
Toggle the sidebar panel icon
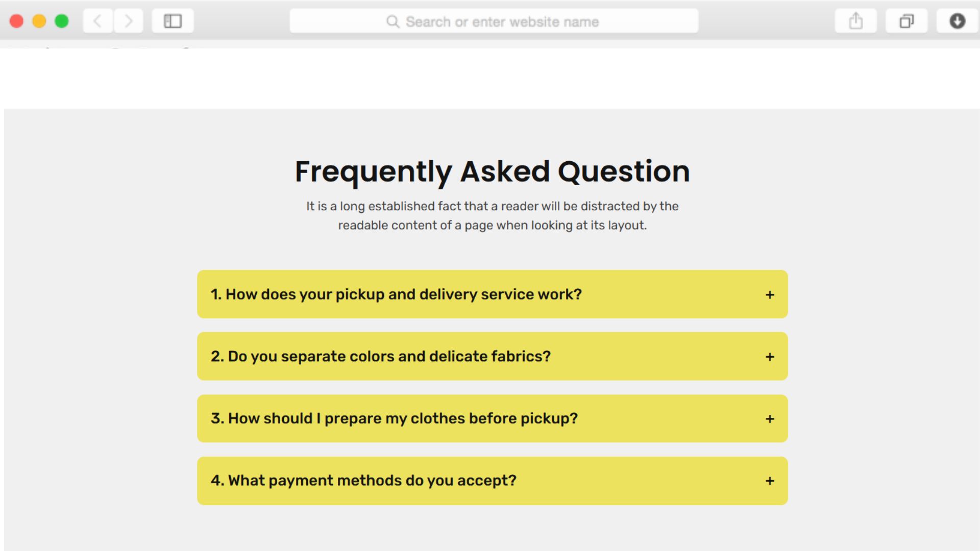pyautogui.click(x=173, y=21)
